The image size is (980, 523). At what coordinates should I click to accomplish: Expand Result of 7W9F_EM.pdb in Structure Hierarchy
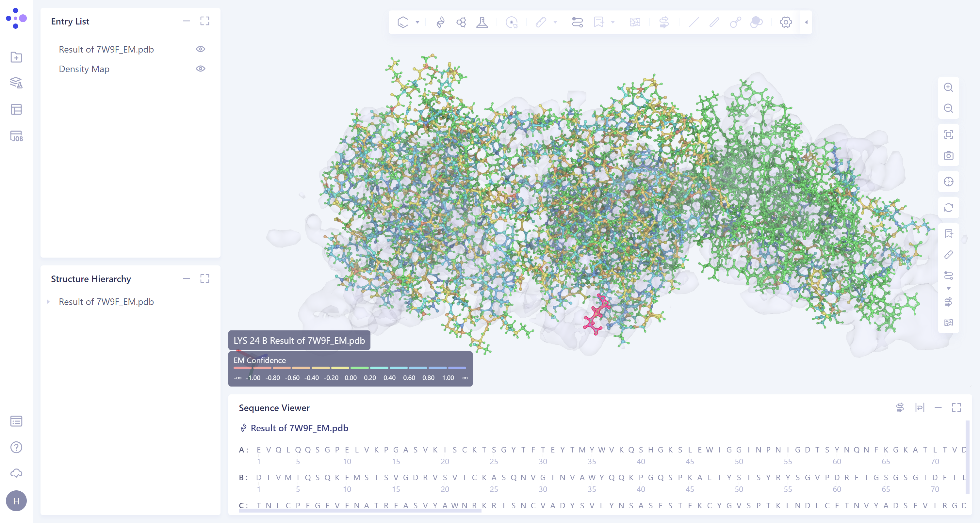click(x=48, y=302)
